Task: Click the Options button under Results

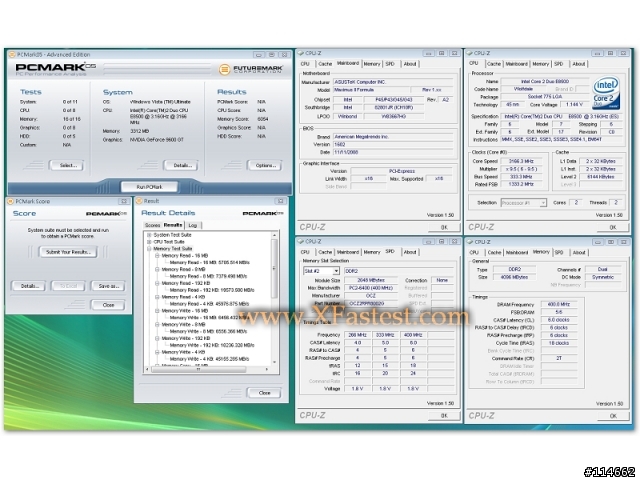Action: (x=264, y=165)
